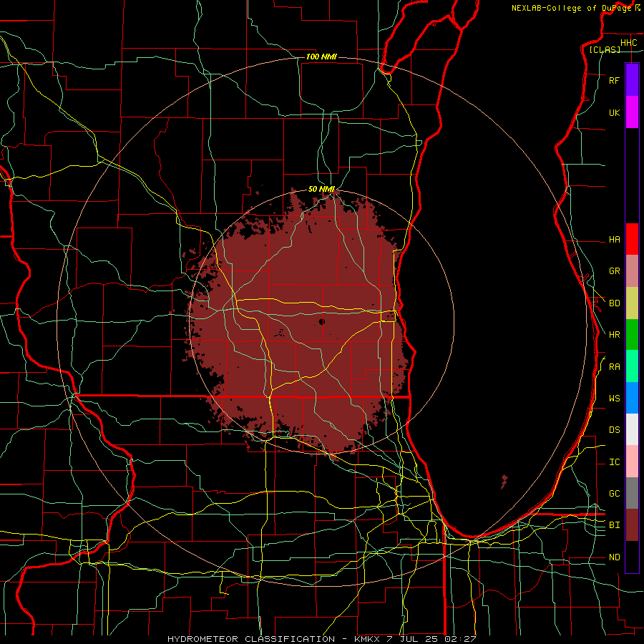Select the yellow BD legend swatch

coord(632,303)
